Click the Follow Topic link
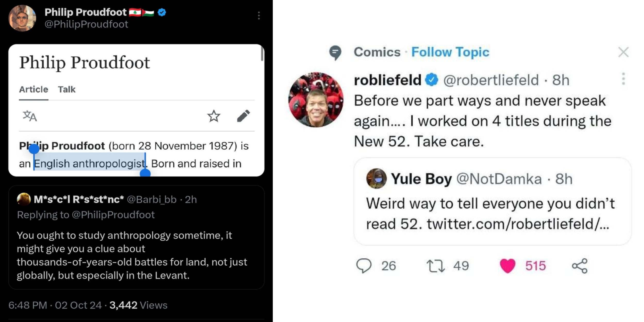Image resolution: width=644 pixels, height=322 pixels. tap(450, 52)
